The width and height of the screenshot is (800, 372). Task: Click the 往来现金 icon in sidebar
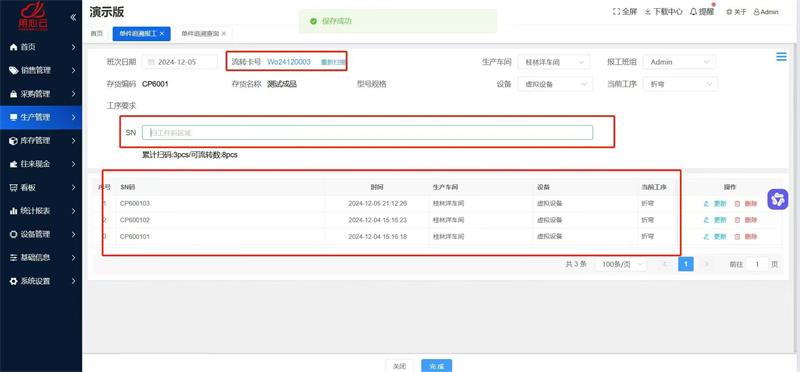point(14,164)
